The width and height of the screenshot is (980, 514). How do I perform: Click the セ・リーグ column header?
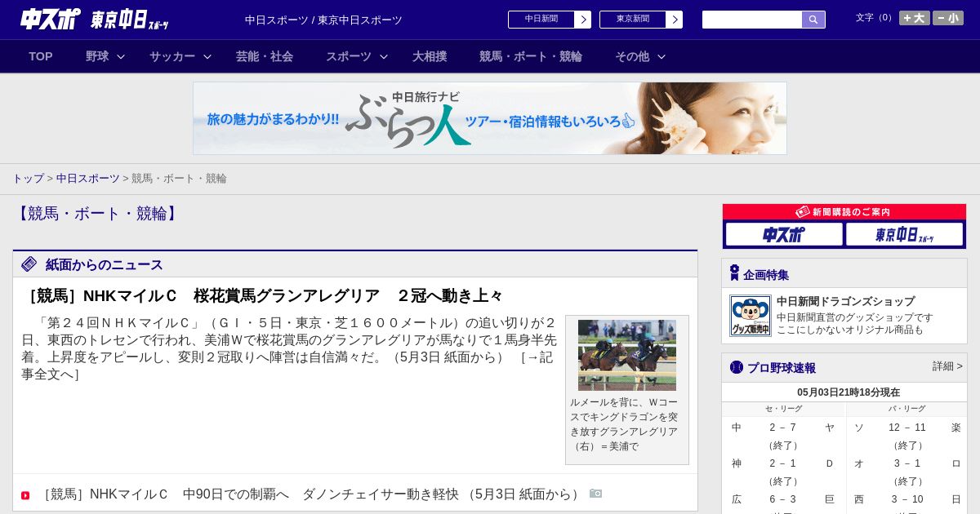[x=783, y=409]
